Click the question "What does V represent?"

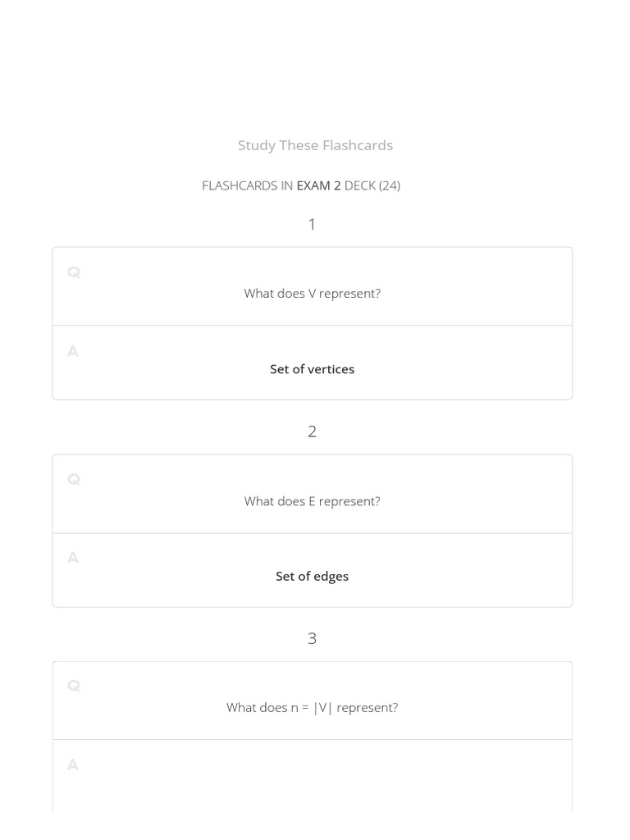tap(312, 294)
